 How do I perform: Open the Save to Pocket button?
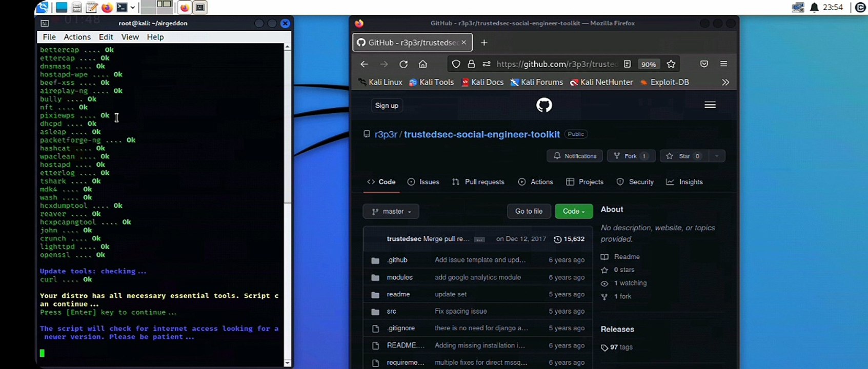point(704,64)
